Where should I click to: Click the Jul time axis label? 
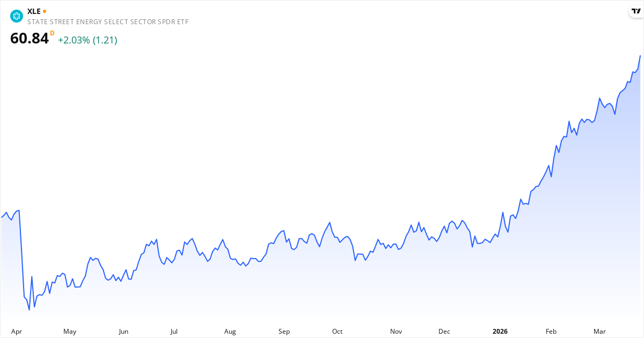174,332
